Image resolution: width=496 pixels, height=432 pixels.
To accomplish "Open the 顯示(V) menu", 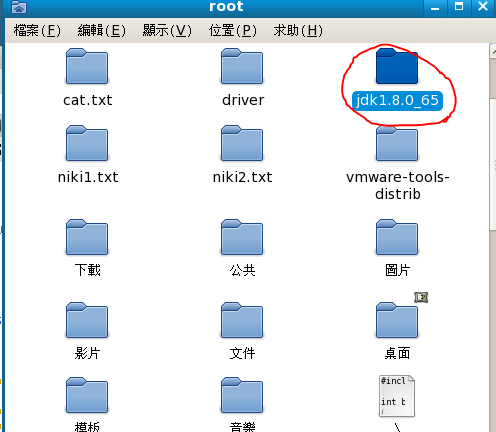I will tap(167, 31).
